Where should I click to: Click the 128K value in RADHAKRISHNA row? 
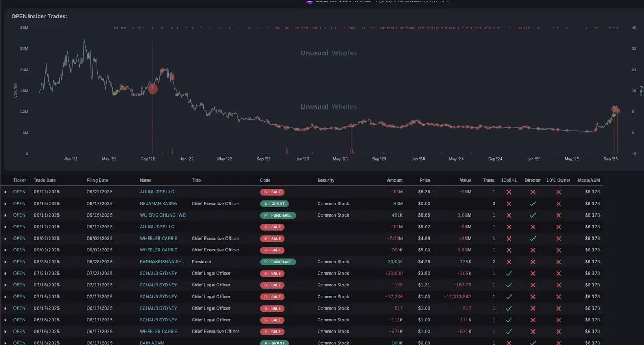pyautogui.click(x=465, y=262)
